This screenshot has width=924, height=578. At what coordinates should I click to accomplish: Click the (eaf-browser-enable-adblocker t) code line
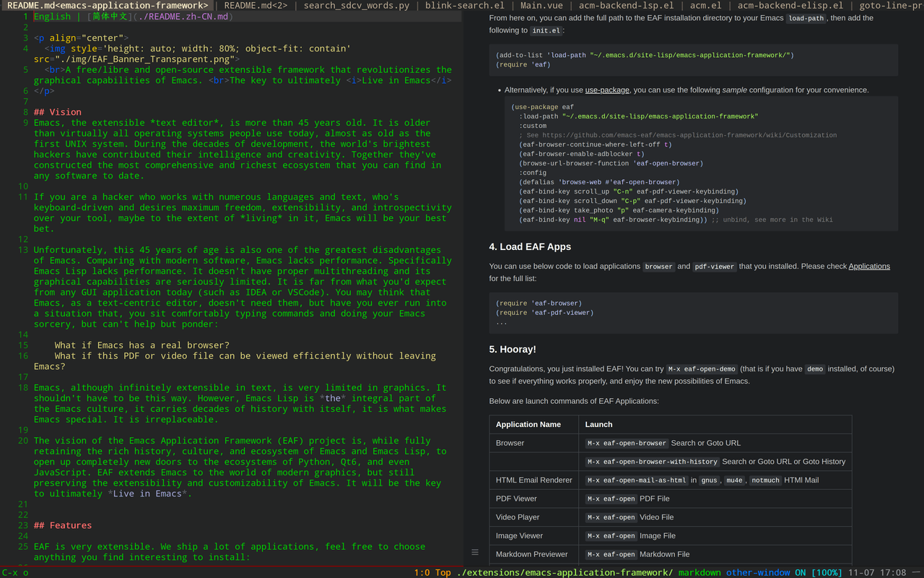pyautogui.click(x=581, y=154)
